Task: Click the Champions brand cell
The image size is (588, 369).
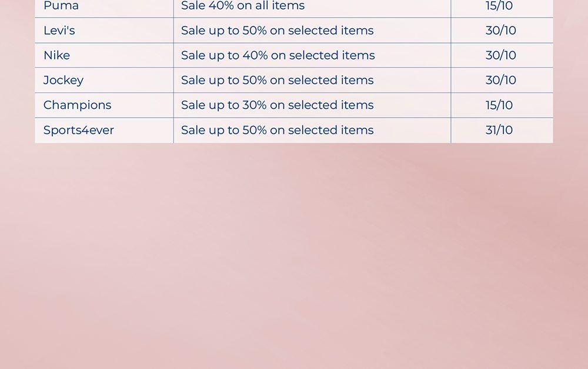Action: [x=77, y=105]
